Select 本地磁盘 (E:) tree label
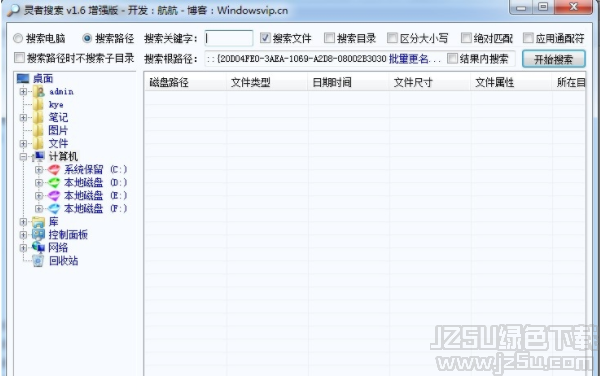 coord(95,195)
